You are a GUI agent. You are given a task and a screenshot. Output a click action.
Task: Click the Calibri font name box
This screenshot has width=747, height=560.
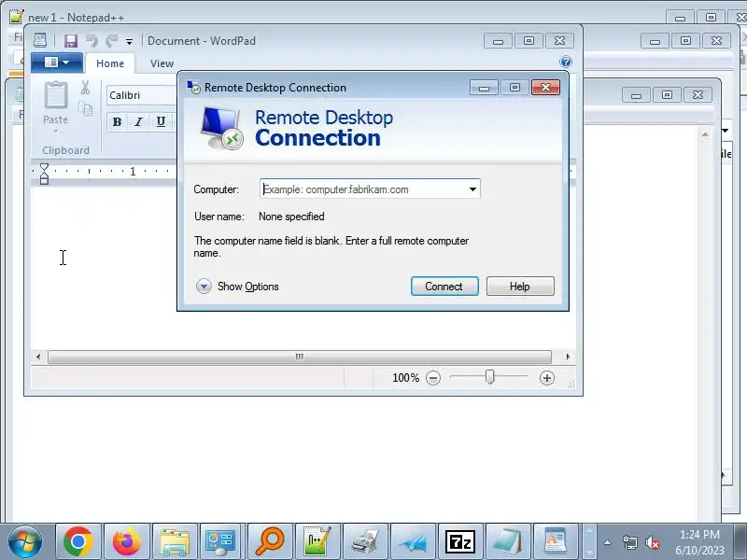pyautogui.click(x=142, y=95)
